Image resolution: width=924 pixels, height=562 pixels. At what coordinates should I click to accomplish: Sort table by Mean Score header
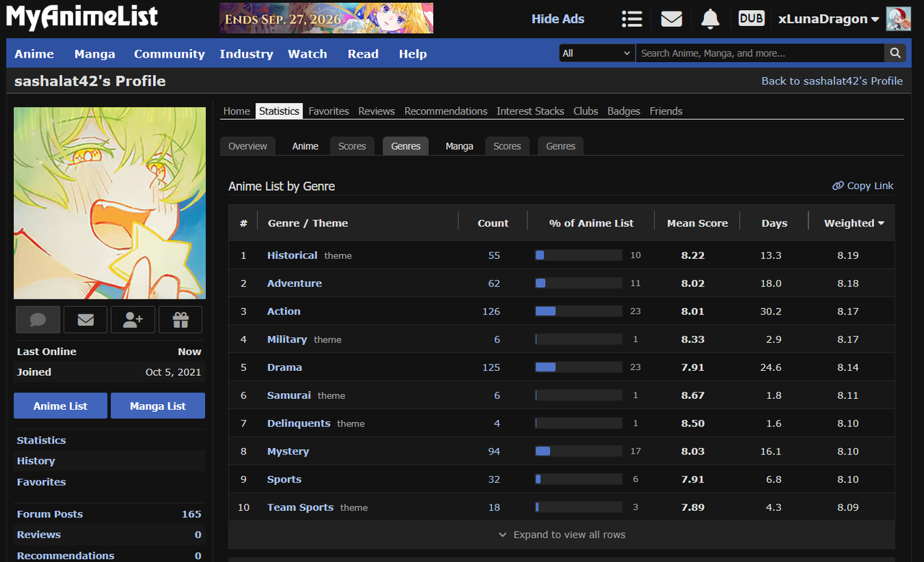[x=697, y=224]
